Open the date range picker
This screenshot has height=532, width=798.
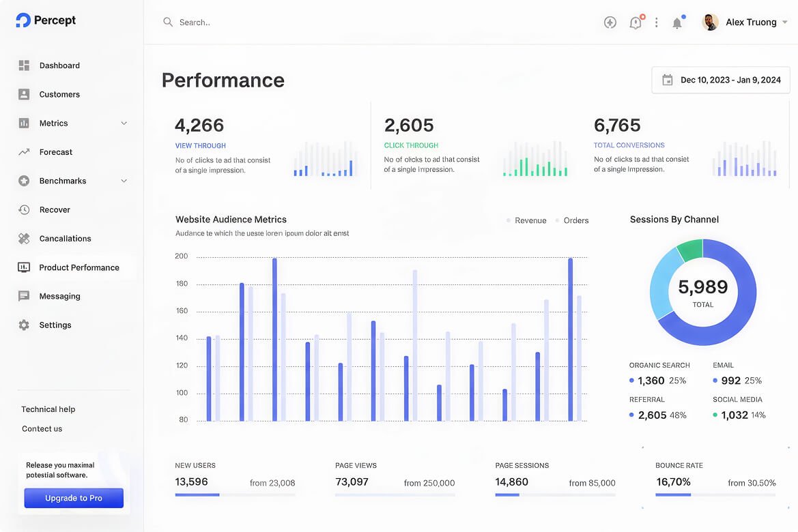pos(721,80)
